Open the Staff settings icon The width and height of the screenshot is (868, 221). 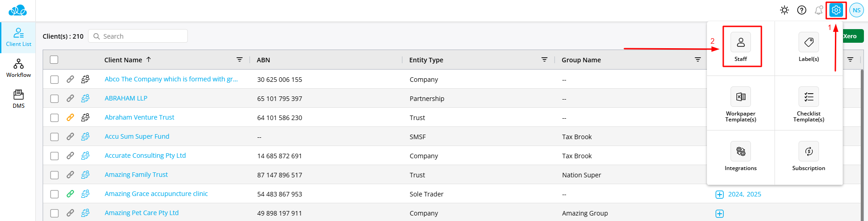[x=740, y=42]
